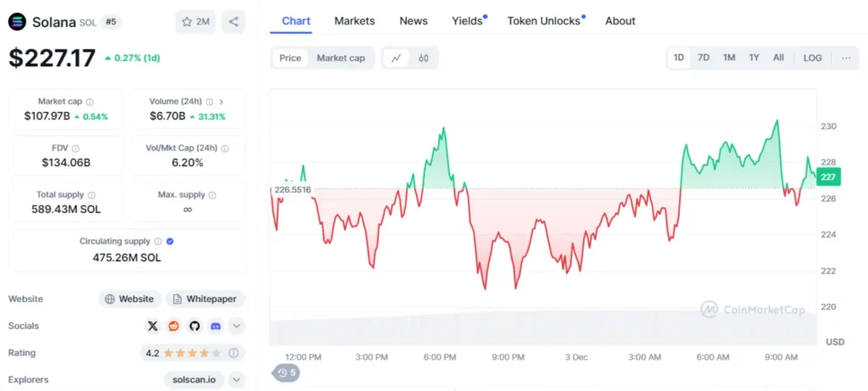The height and width of the screenshot is (391, 868).
Task: Click the 0.27% (1d) change indicator
Action: click(x=132, y=59)
